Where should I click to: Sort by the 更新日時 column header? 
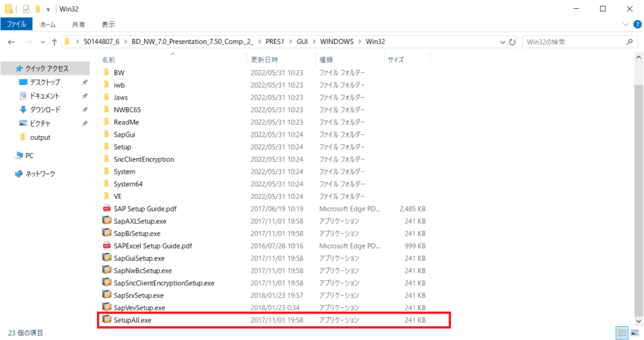[x=281, y=60]
